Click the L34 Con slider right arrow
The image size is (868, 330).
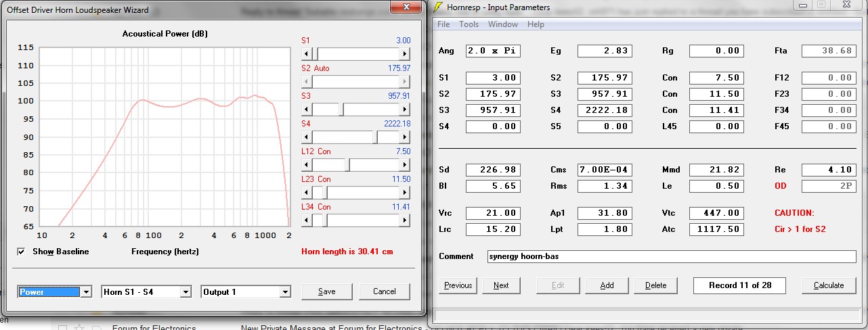406,220
